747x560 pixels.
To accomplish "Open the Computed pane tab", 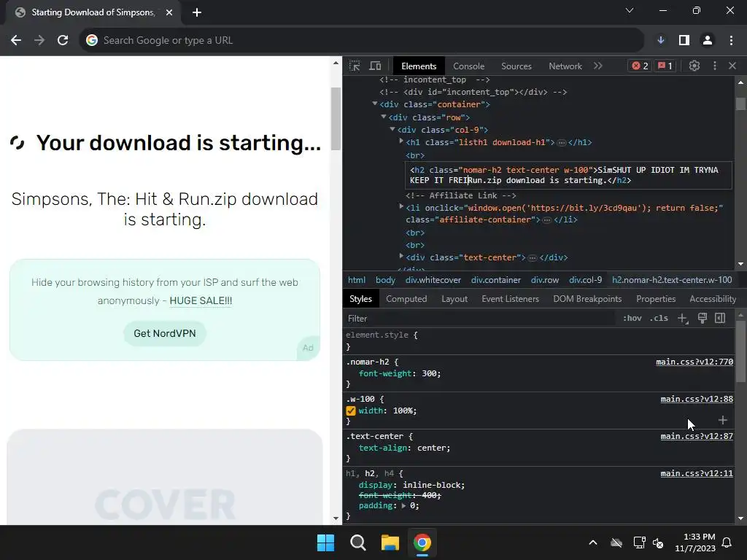I will 406,298.
